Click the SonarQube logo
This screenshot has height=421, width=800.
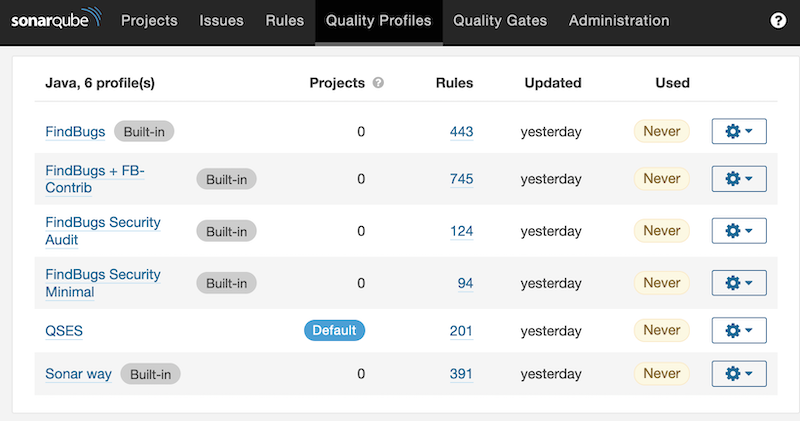56,19
